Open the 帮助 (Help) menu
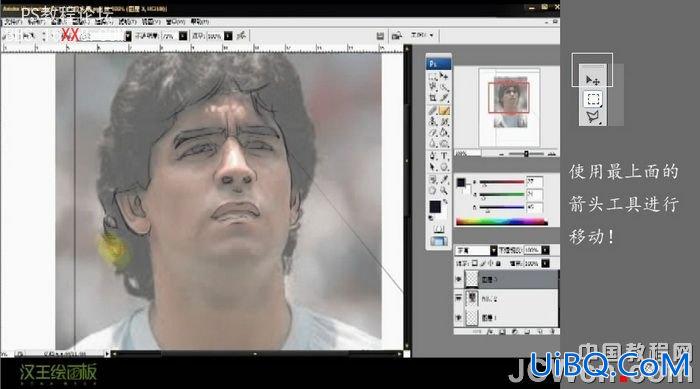This screenshot has width=700, height=389. tap(200, 21)
